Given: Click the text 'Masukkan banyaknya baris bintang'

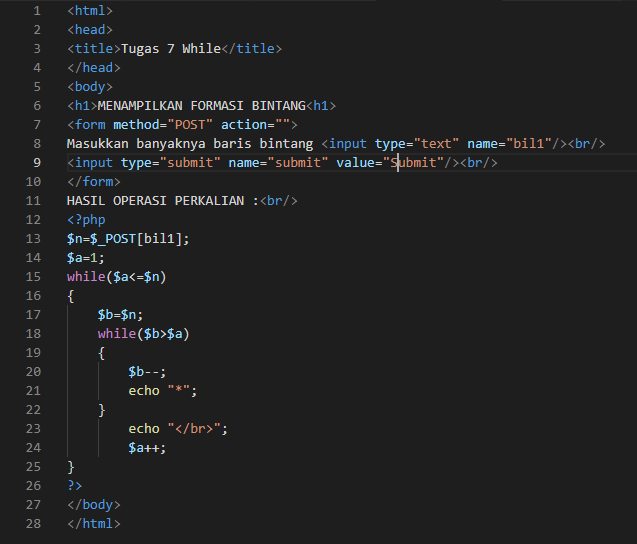Looking at the screenshot, I should click(190, 144).
